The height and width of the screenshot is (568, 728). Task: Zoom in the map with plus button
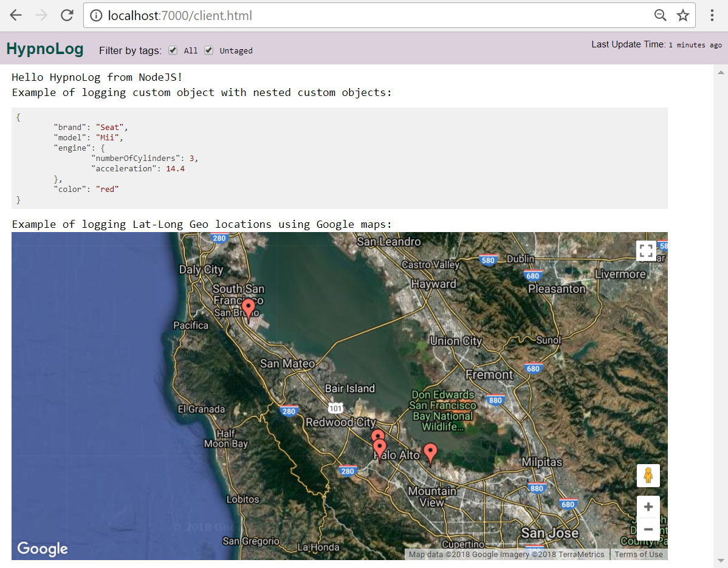click(x=648, y=507)
